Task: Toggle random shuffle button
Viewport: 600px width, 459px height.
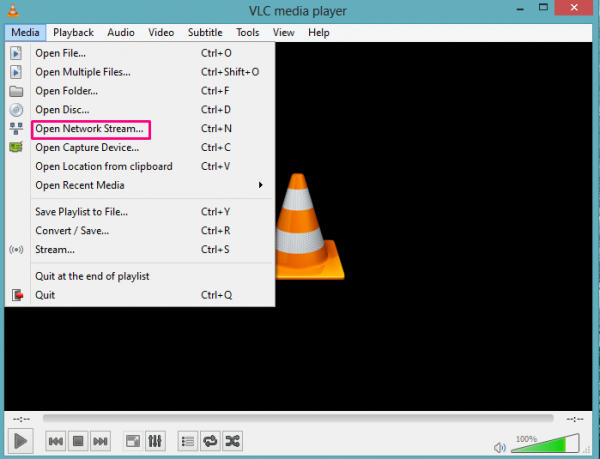Action: click(232, 441)
